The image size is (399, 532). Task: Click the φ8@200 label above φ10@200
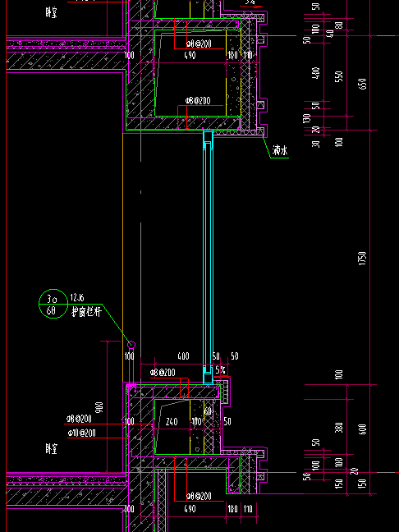79,419
